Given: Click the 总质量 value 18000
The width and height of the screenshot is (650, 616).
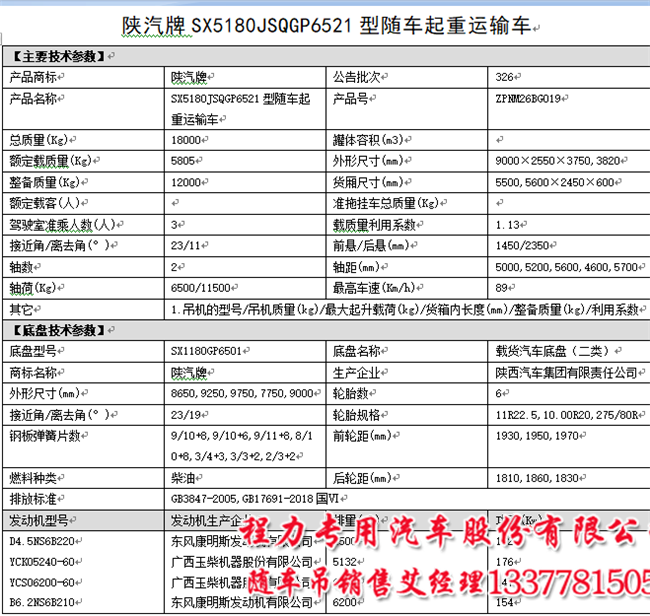Looking at the screenshot, I should (188, 139).
